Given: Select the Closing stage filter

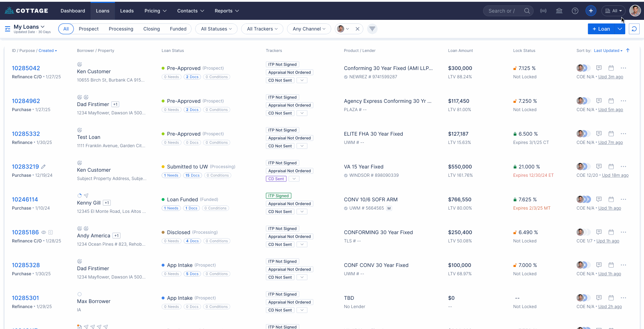Looking at the screenshot, I should tap(152, 29).
